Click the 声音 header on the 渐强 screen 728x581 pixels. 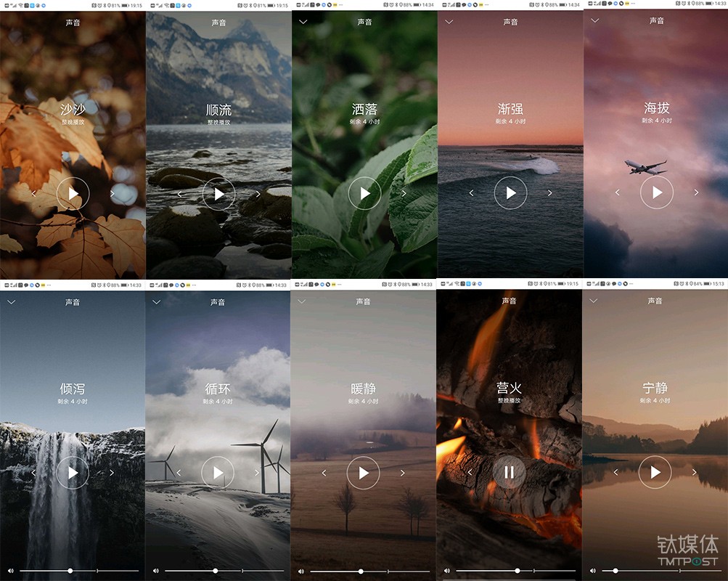click(x=511, y=22)
